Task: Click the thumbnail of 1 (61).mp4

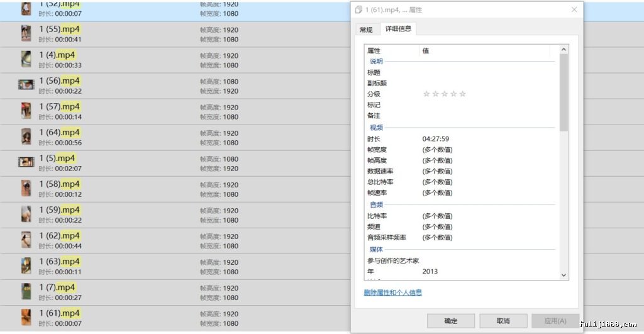Action: (26, 318)
